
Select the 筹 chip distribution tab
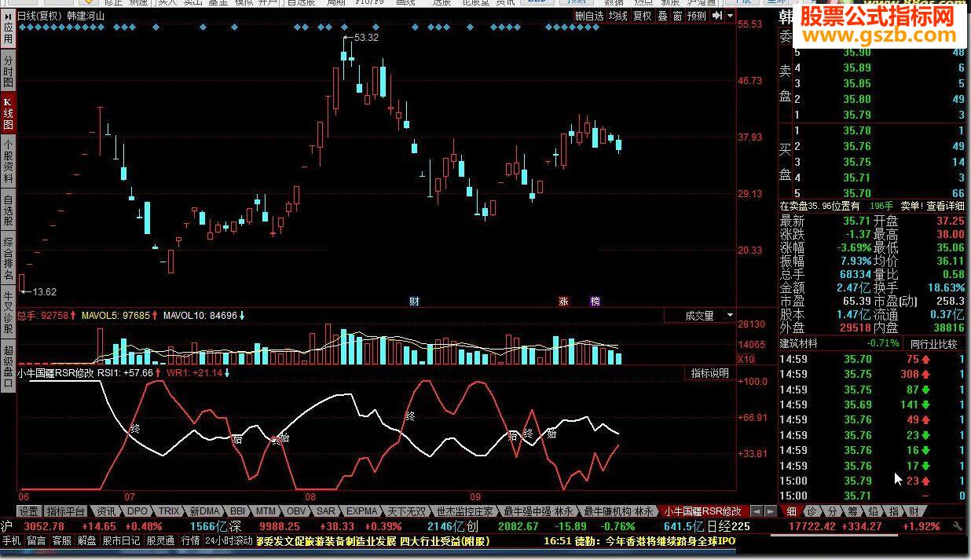pyautogui.click(x=853, y=511)
